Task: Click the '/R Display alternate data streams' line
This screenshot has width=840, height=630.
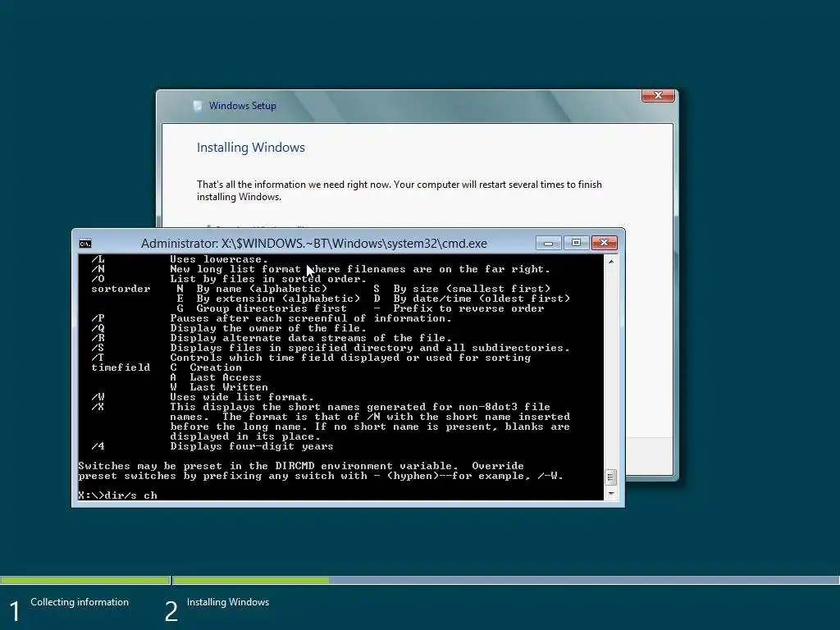Action: [271, 338]
